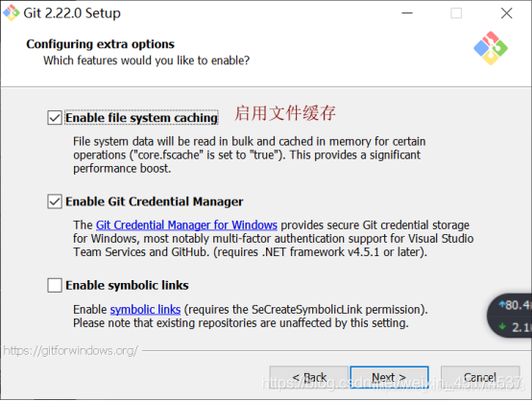The image size is (532, 401).
Task: Check Enable symbolic links
Action: tap(55, 285)
